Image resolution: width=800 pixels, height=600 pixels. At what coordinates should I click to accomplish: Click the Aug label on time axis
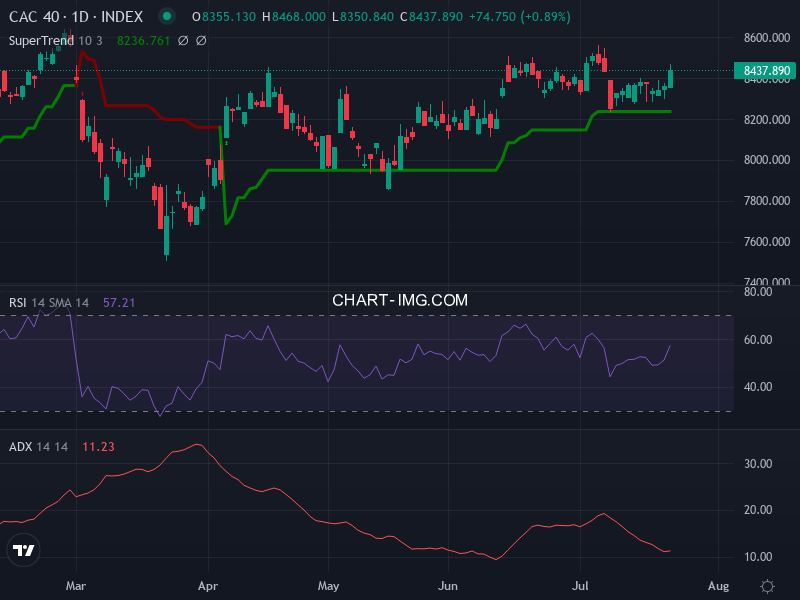tap(718, 586)
